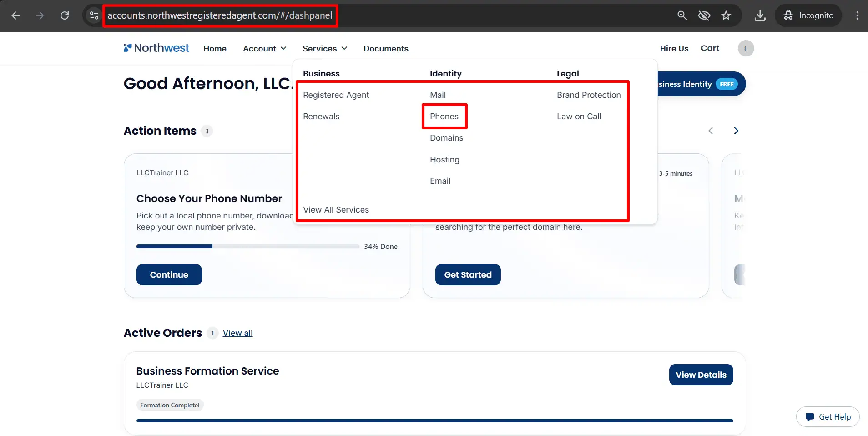Select Registered Agent from Services menu
The height and width of the screenshot is (436, 868).
[x=336, y=95]
